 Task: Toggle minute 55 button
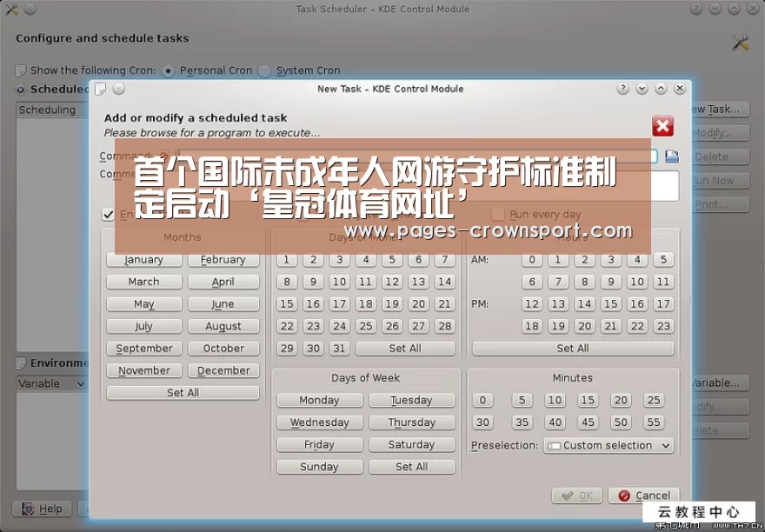[654, 422]
